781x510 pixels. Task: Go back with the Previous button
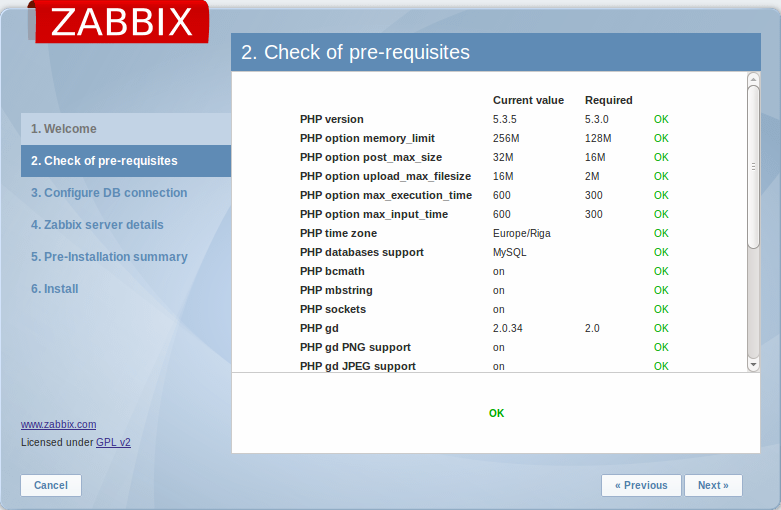[x=641, y=485]
